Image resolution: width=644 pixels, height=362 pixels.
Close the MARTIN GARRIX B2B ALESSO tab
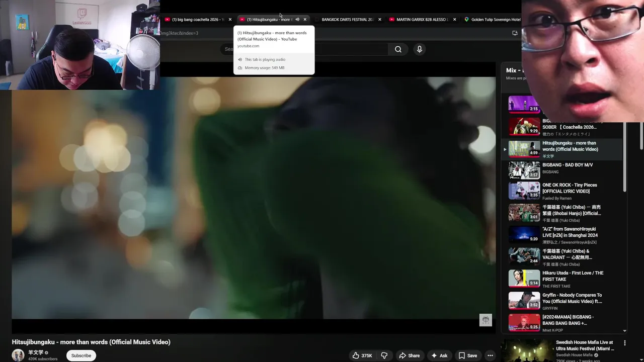pyautogui.click(x=454, y=20)
